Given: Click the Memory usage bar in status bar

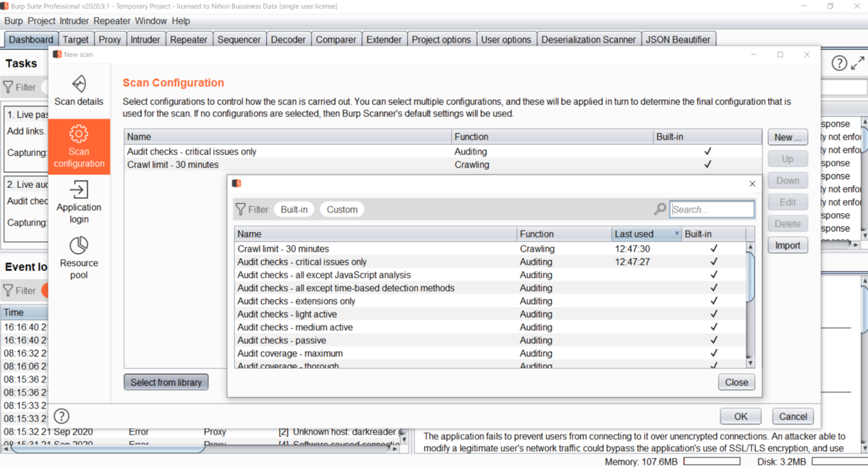Looking at the screenshot, I should point(712,461).
